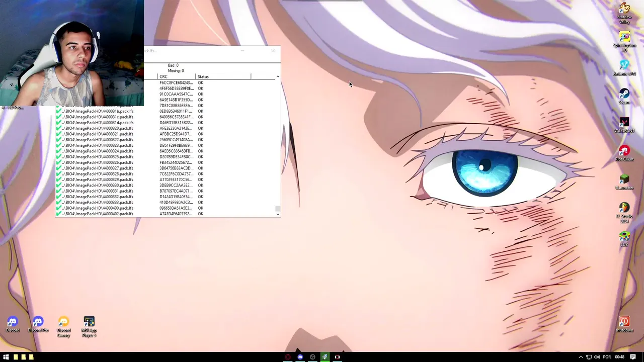Click CRC value 4F6F56D38EB9F8E
Image resolution: width=644 pixels, height=362 pixels.
click(x=176, y=88)
